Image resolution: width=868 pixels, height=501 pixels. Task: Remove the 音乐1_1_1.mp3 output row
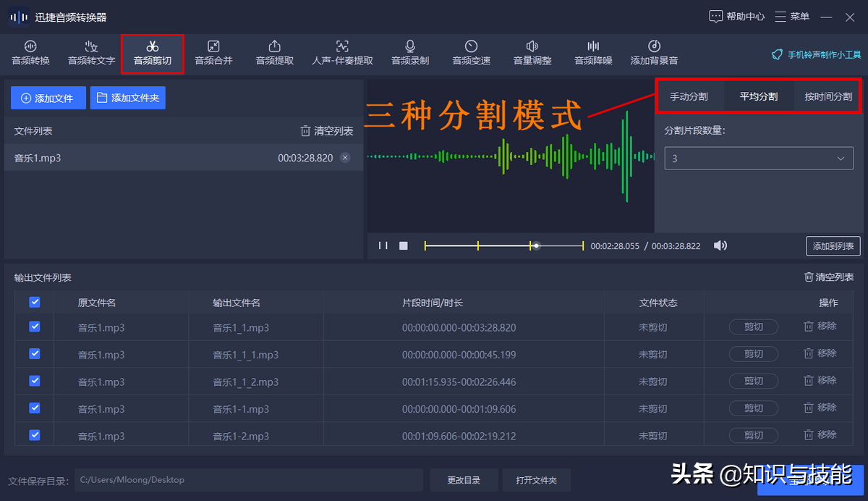820,353
